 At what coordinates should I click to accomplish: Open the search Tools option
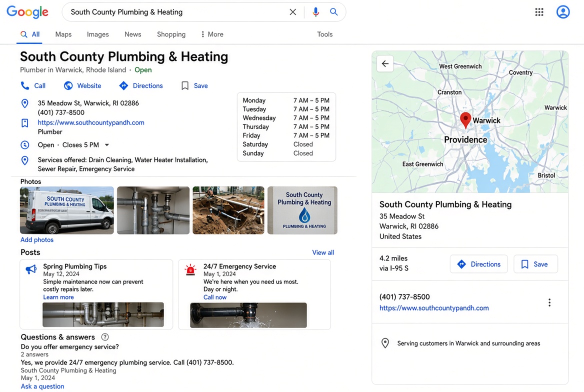(x=325, y=34)
